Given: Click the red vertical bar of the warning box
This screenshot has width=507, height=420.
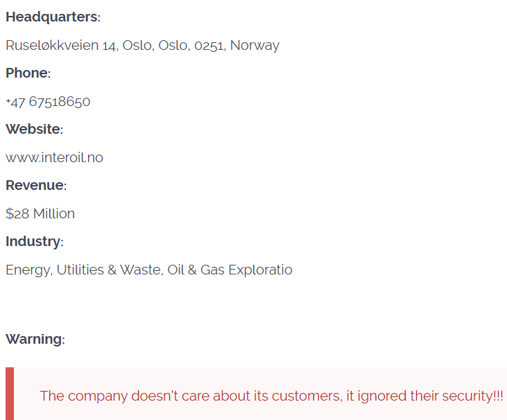Looking at the screenshot, I should point(10,394).
